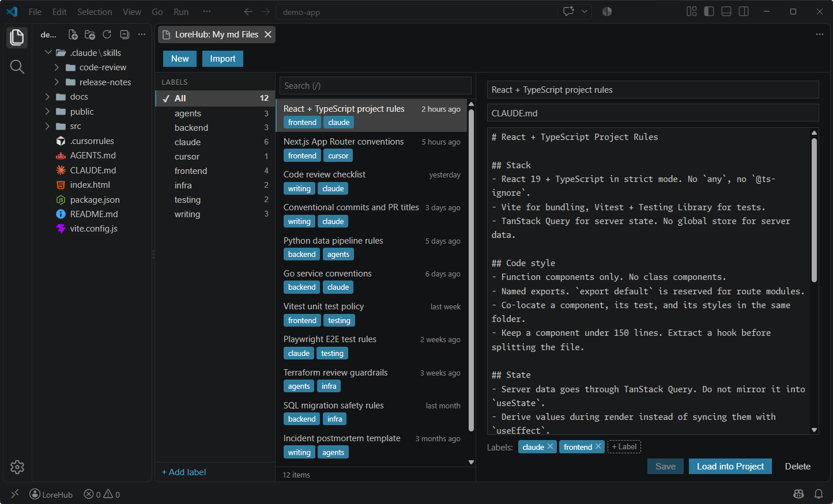The width and height of the screenshot is (833, 504).
Task: Open the Run menu
Action: tap(181, 12)
